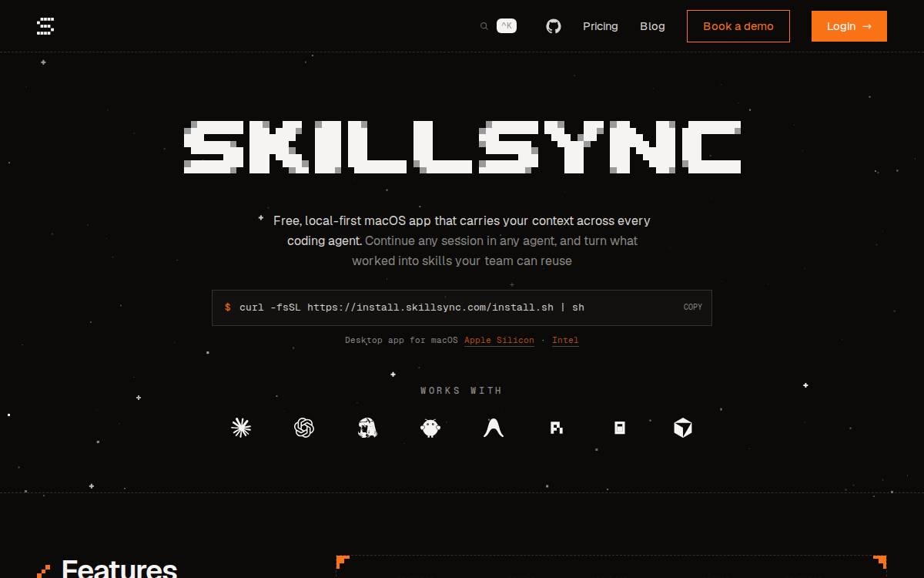Click the pixelated P-shaped logo icon
924x578 pixels.
tap(557, 428)
